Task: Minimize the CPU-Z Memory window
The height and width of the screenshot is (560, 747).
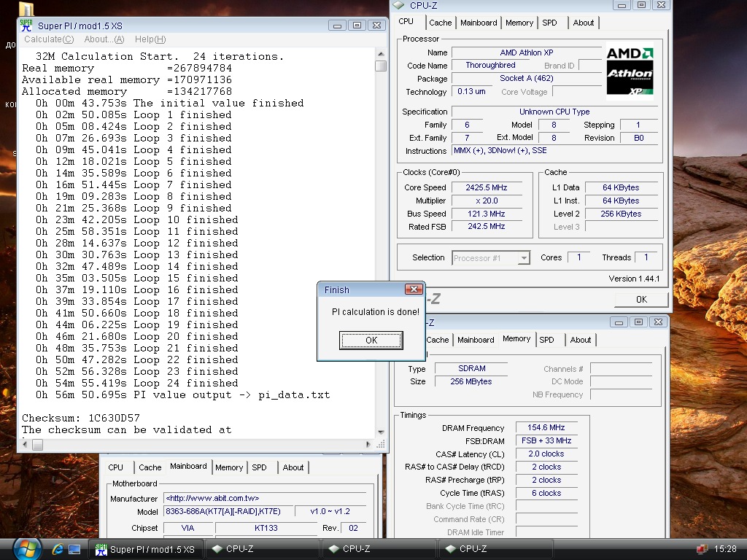Action: point(619,322)
